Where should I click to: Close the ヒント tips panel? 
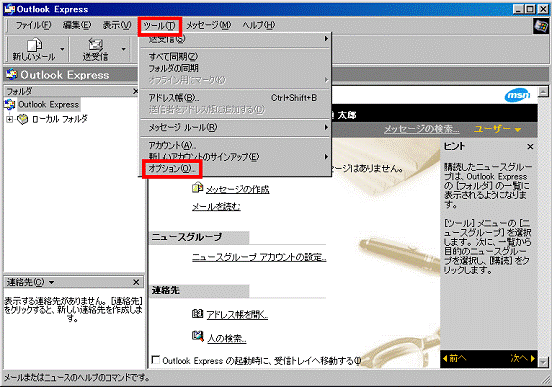click(530, 146)
